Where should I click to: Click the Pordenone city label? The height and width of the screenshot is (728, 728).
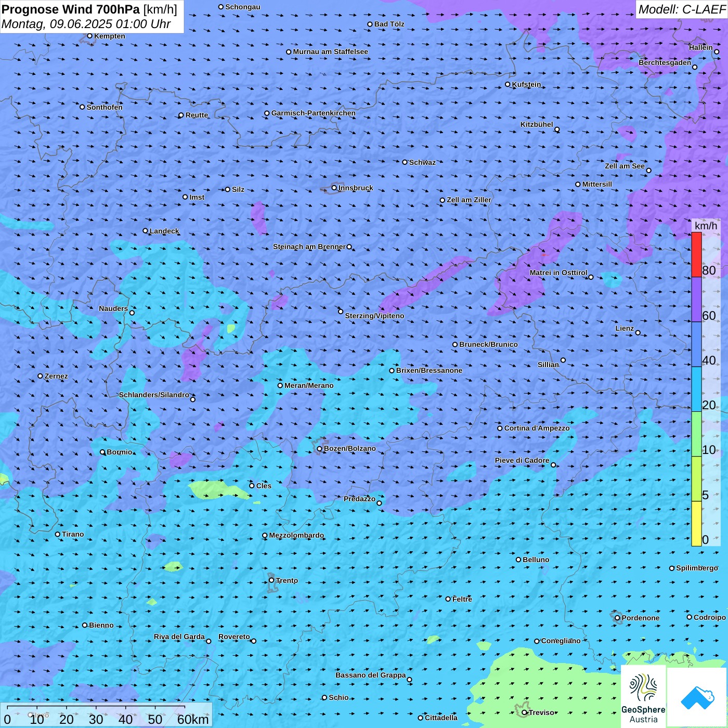[641, 618]
